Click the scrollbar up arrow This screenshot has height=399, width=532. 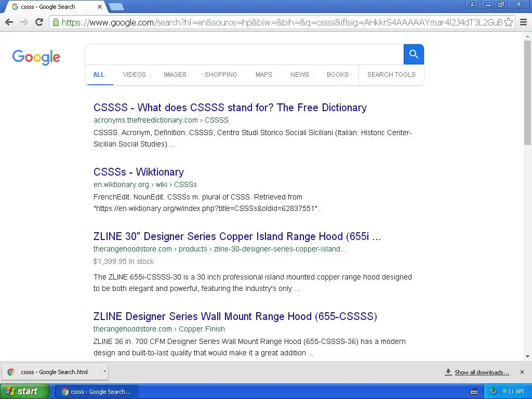[527, 36]
